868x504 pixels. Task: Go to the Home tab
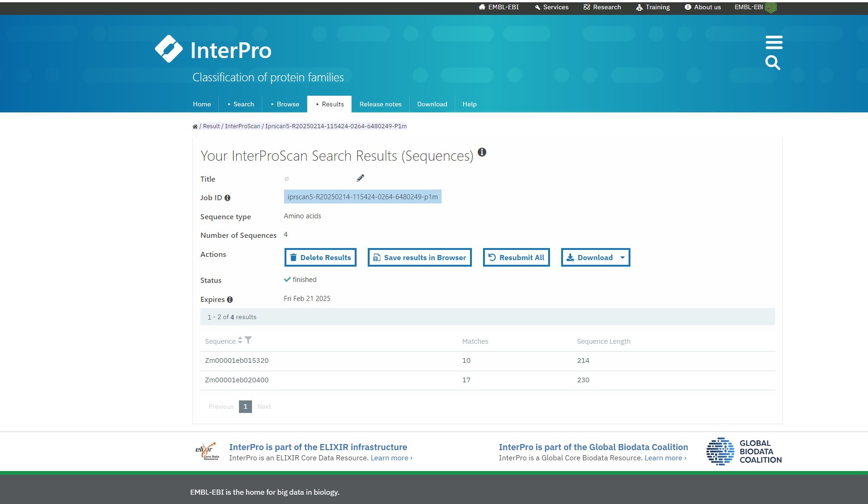[x=202, y=104]
